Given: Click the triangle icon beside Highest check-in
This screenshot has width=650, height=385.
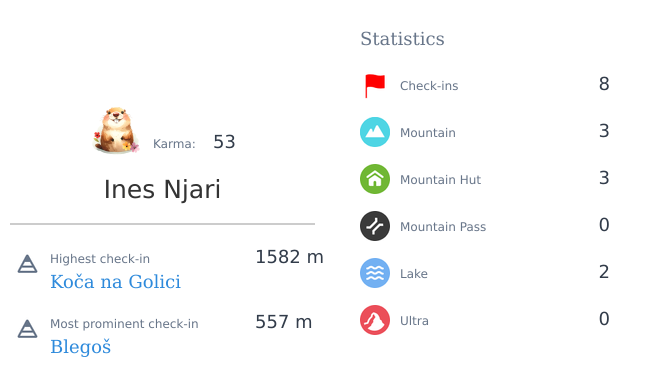Looking at the screenshot, I should tap(27, 264).
